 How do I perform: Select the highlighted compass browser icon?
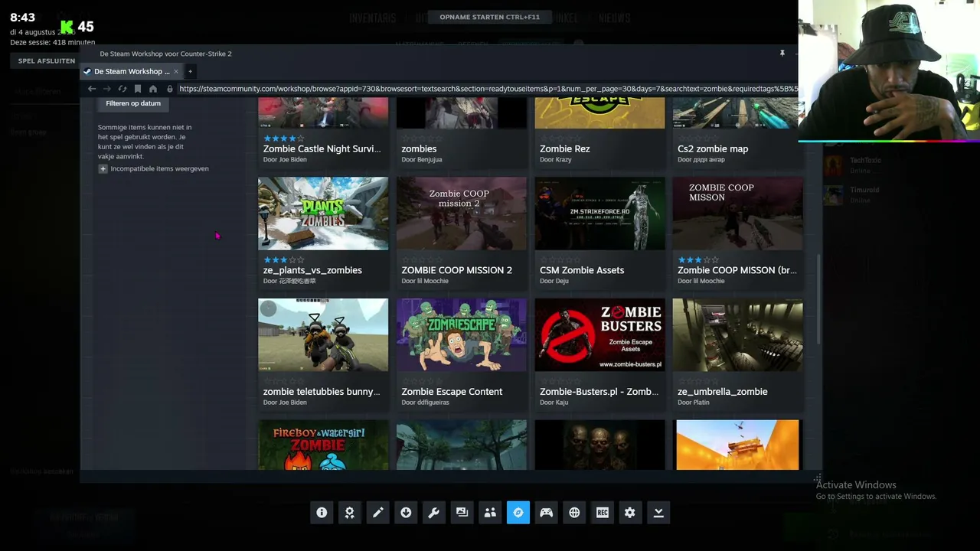click(518, 513)
